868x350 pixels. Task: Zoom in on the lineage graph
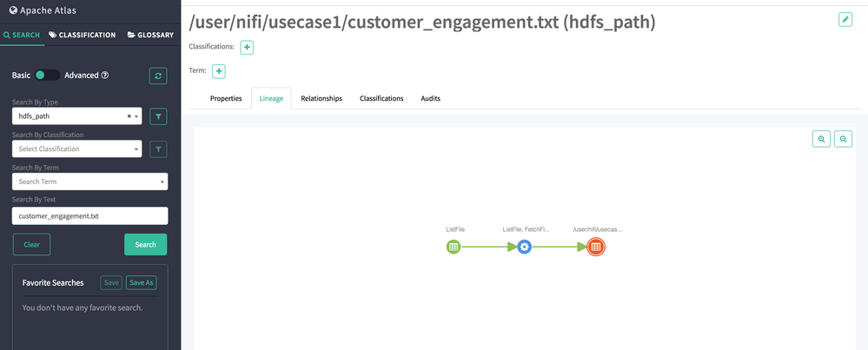(x=821, y=139)
